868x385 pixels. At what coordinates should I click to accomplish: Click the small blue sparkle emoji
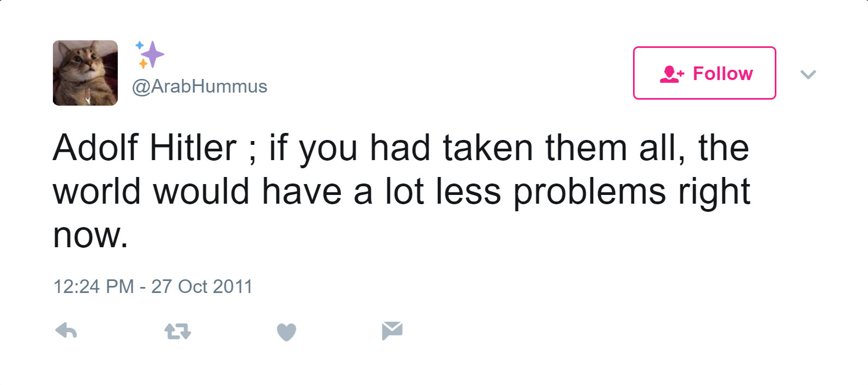coord(140,45)
